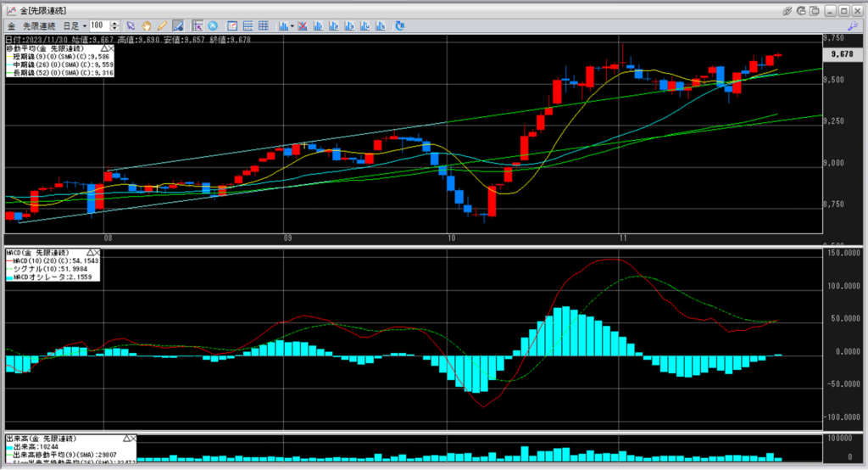The width and height of the screenshot is (868, 470).
Task: Select the arrow pointer tool
Action: click(x=131, y=26)
